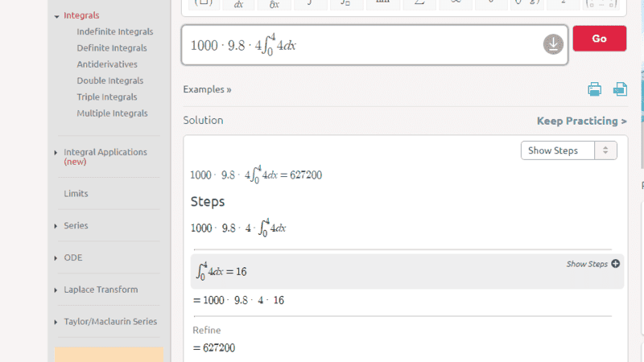Insert derivative d/dx symbol from keypad
The image size is (644, 362).
(x=238, y=4)
